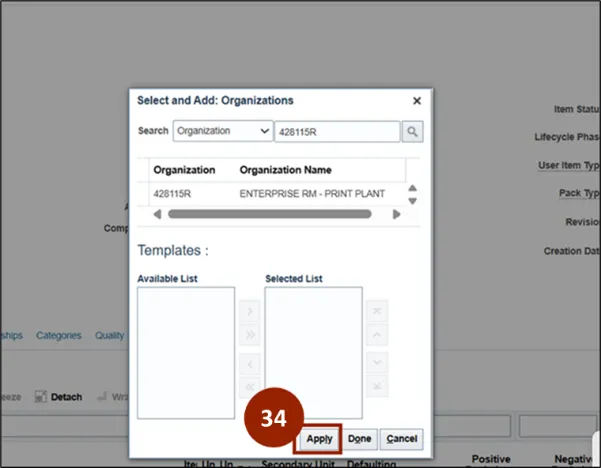Click the move to bottom reorder icon
The height and width of the screenshot is (468, 601).
(377, 386)
